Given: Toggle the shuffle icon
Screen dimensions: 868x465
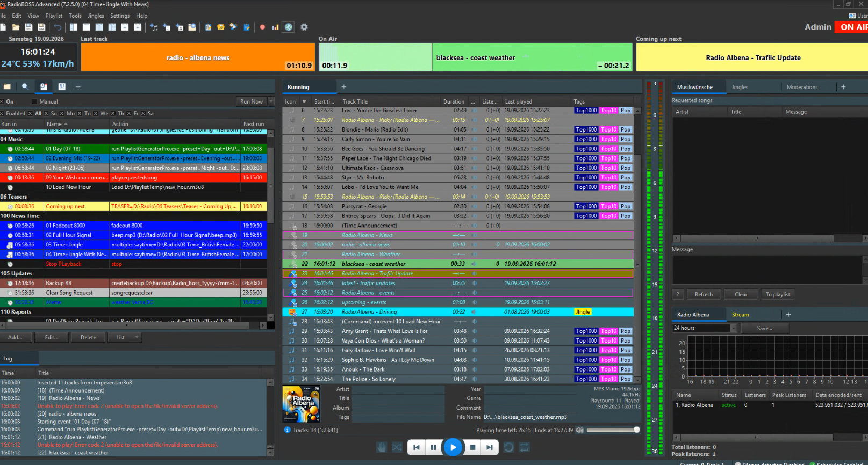Looking at the screenshot, I should coord(397,447).
